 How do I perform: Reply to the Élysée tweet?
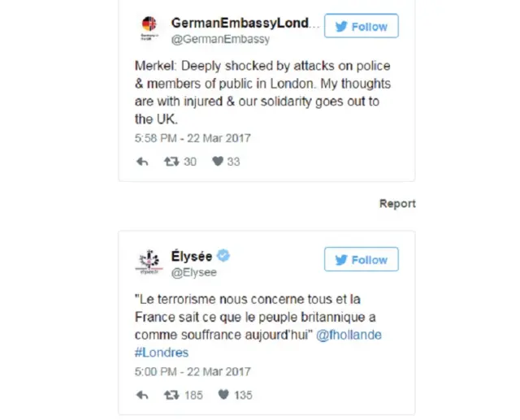[x=143, y=395]
